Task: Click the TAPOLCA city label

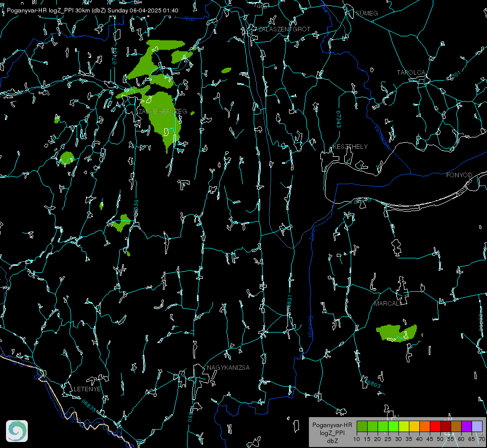Action: click(411, 73)
